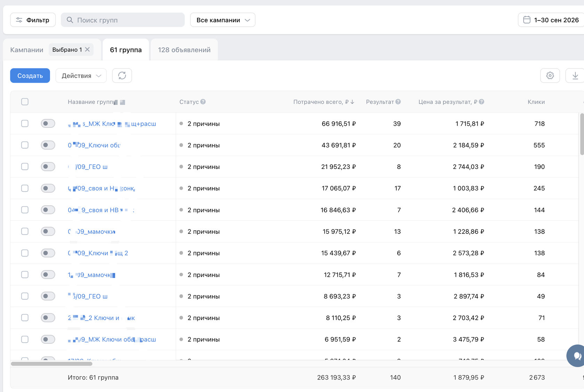Toggle the switch for 66 916,51 ₽ row
This screenshot has height=392, width=584.
48,123
